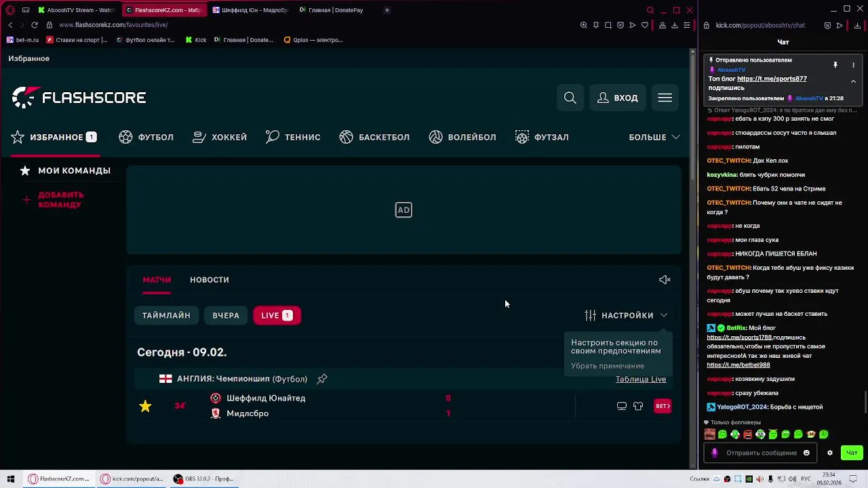Open Hockey sport section

pos(220,137)
